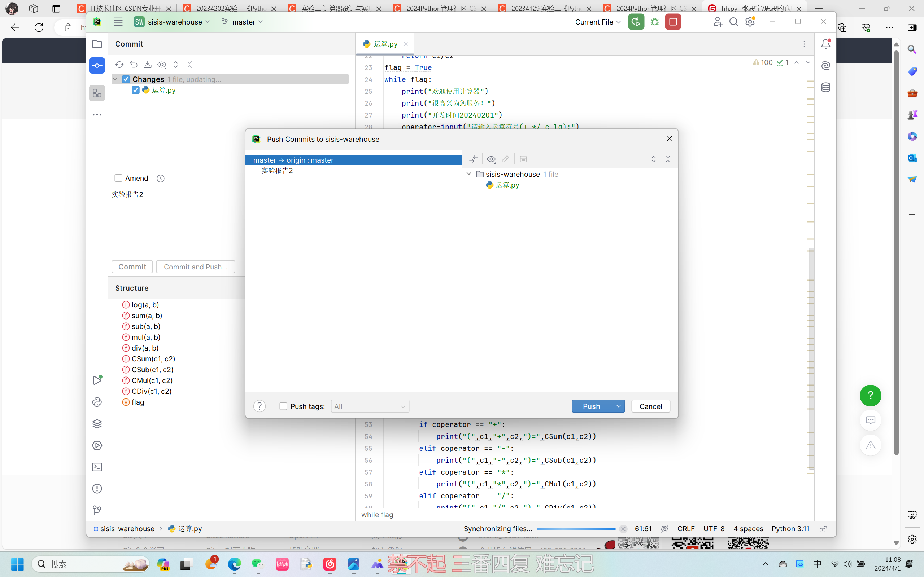The height and width of the screenshot is (577, 924).
Task: Click the Stop button in run toolbar
Action: (673, 22)
